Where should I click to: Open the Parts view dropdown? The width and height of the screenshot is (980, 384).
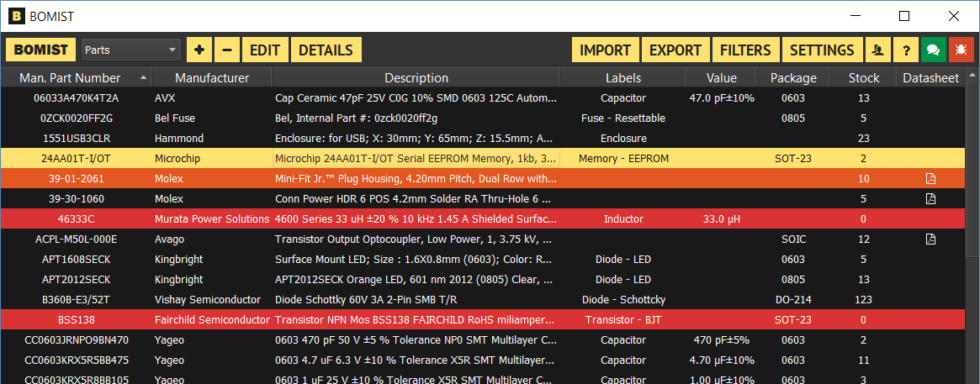131,50
